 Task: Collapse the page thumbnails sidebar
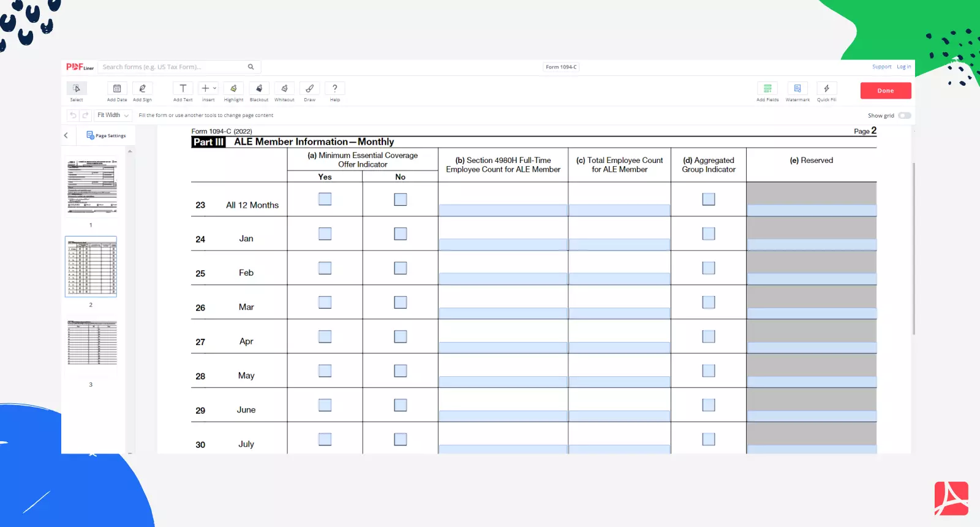(x=66, y=135)
